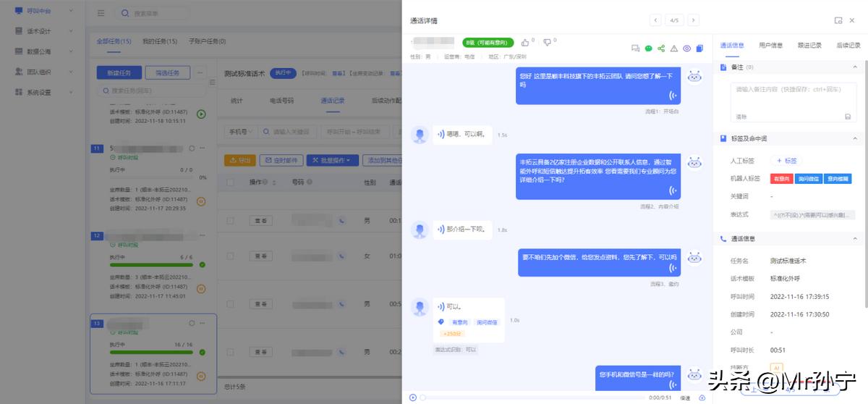Click 查看 in first call record row
868x404 pixels.
261,220
